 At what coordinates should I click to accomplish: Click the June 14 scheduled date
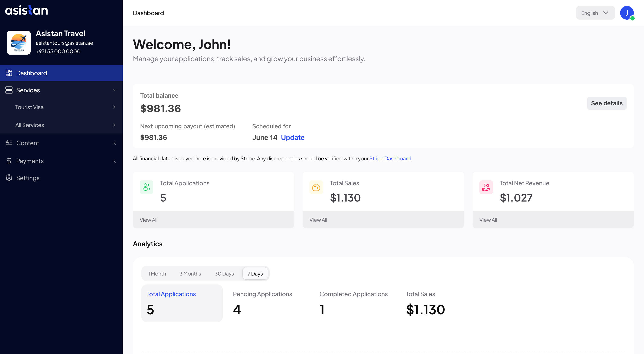point(264,138)
